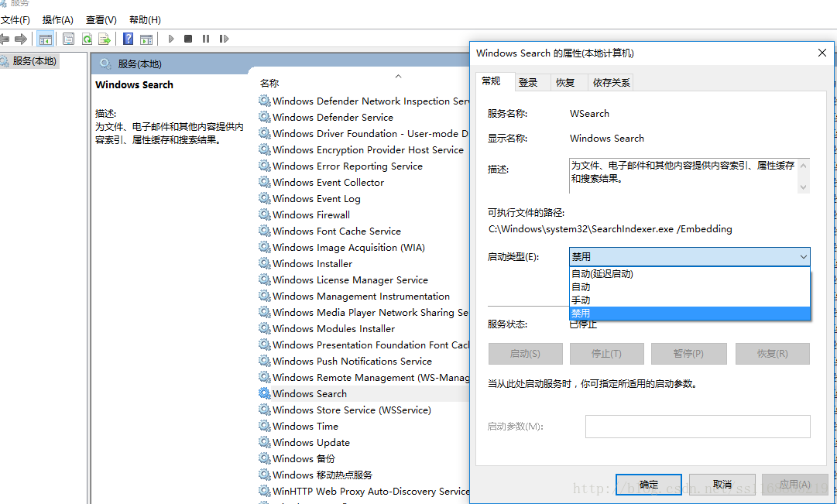The height and width of the screenshot is (504, 837).
Task: Open the 帮助(H) menu
Action: pyautogui.click(x=145, y=20)
